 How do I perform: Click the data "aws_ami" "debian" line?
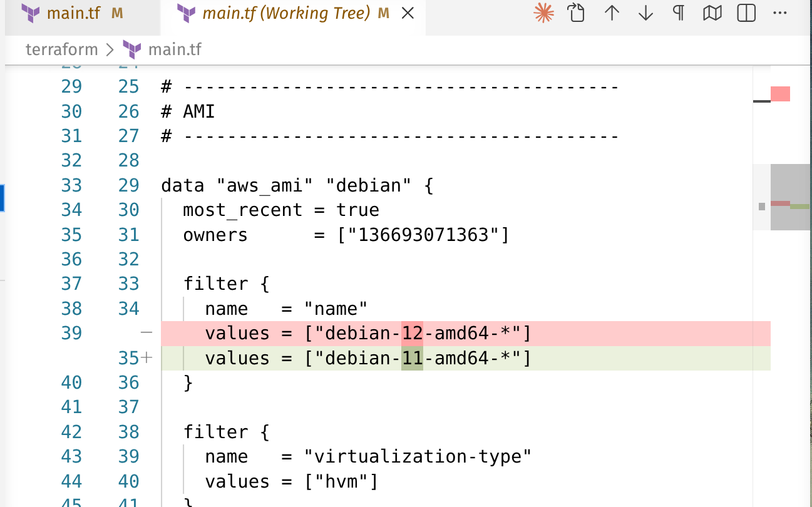297,185
